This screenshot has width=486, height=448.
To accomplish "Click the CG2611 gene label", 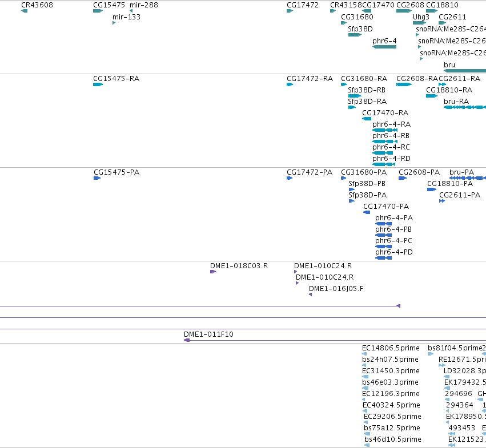I will [x=452, y=17].
